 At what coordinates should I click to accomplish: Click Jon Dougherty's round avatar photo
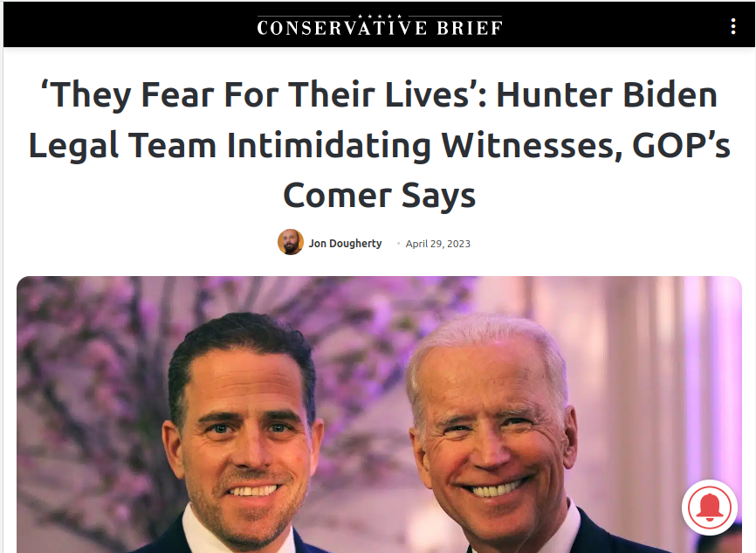(x=290, y=242)
